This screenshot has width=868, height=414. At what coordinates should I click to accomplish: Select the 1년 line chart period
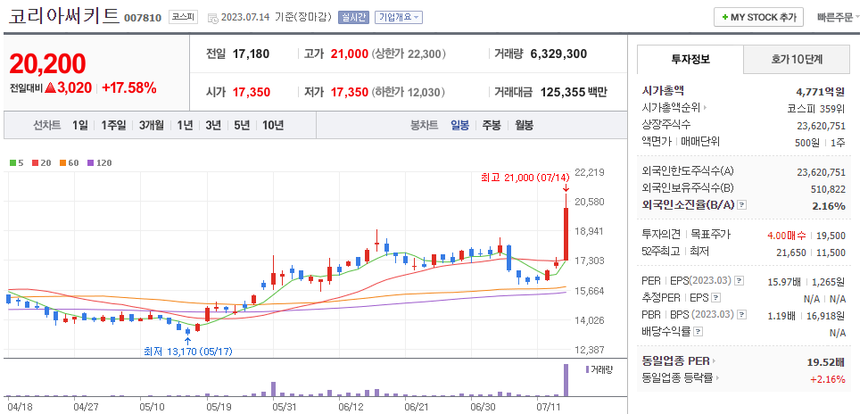coord(185,125)
